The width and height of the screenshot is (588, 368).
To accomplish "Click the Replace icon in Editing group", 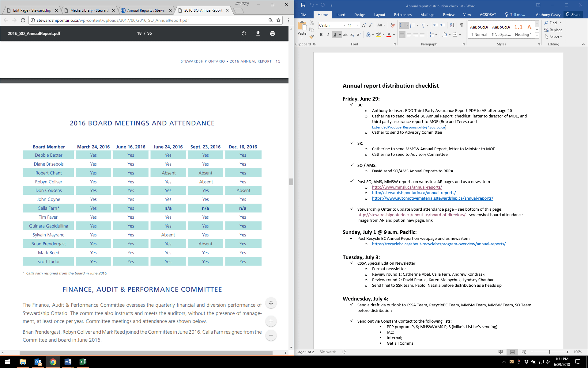I will (x=553, y=30).
